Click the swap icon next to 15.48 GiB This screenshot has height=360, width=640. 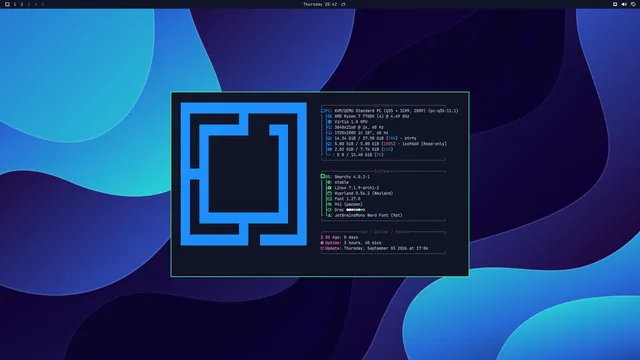[329, 155]
